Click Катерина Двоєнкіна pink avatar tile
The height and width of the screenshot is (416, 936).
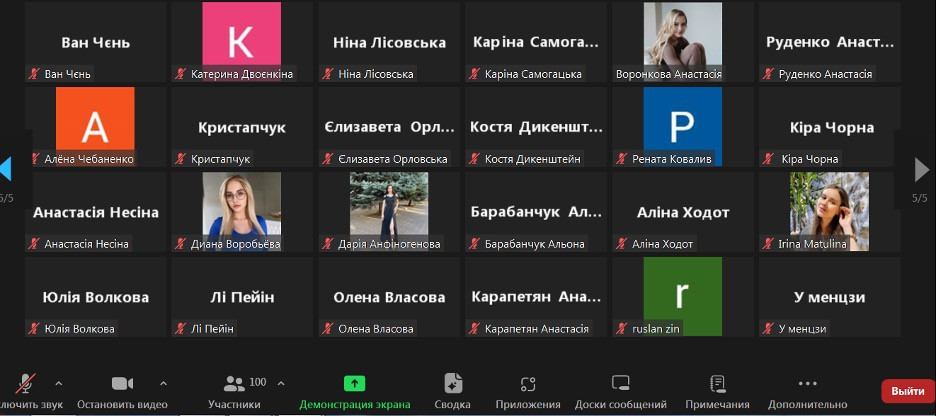pos(242,41)
